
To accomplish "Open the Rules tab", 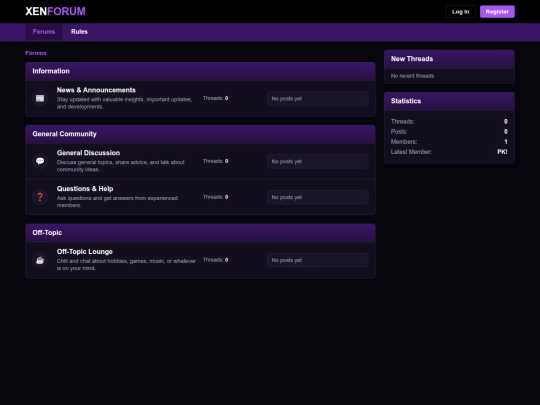I will 79,32.
